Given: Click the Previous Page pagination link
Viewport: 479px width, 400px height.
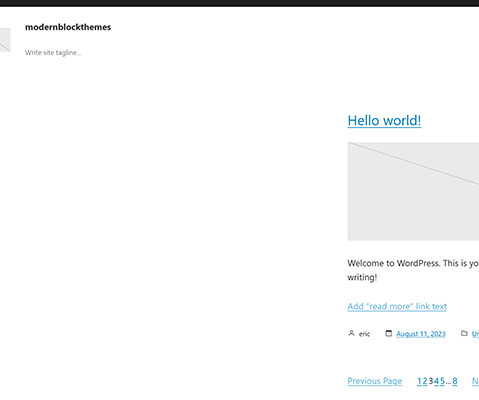Looking at the screenshot, I should [x=375, y=381].
